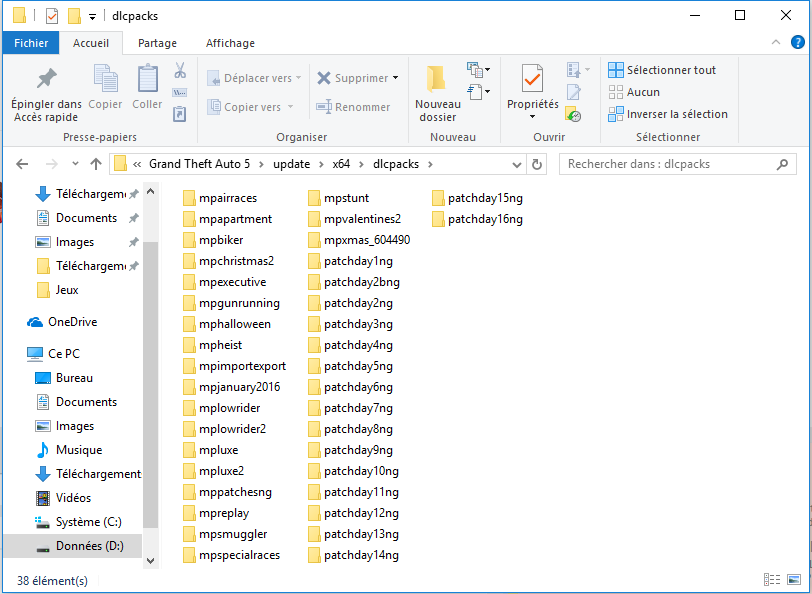Open Bureau in the navigation pane
The width and height of the screenshot is (812, 594).
pos(64,378)
